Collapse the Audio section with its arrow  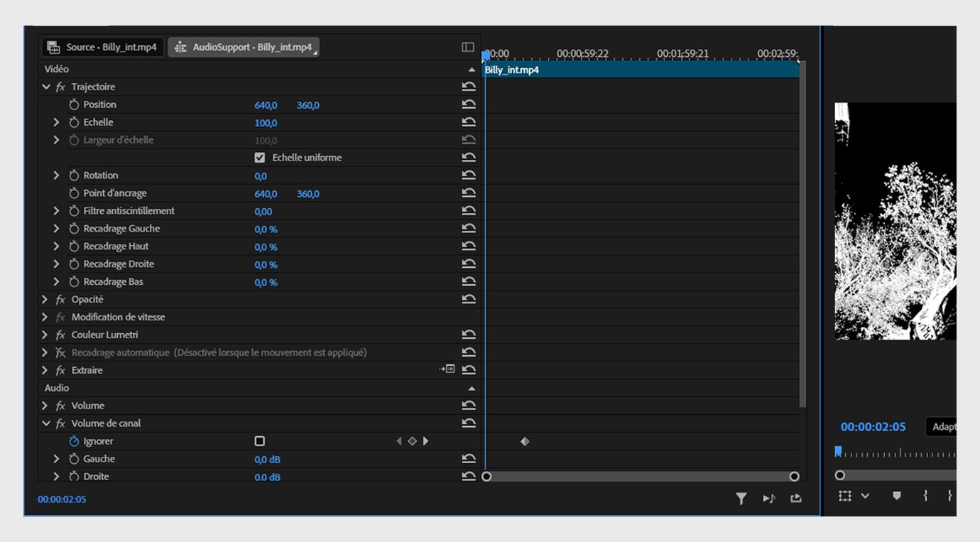pos(472,389)
